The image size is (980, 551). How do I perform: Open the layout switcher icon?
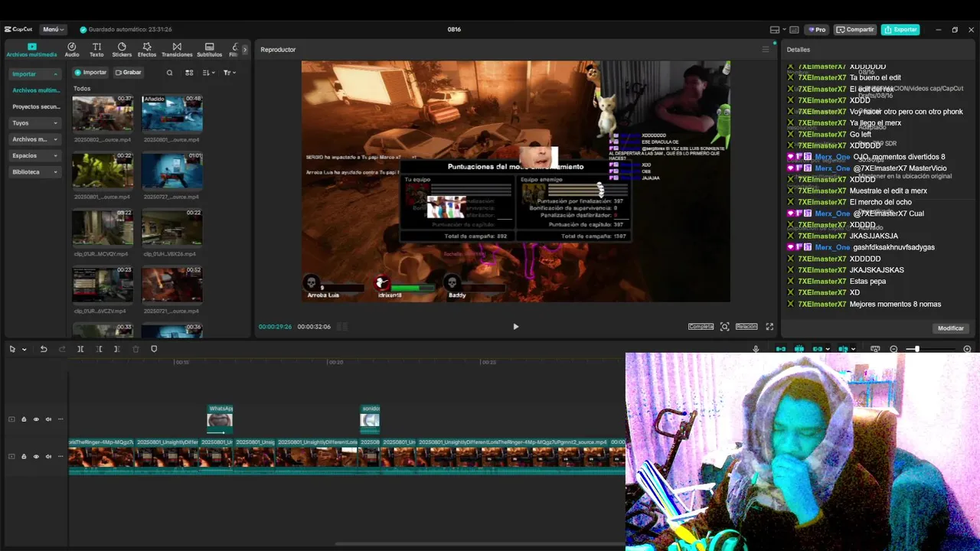click(x=777, y=30)
